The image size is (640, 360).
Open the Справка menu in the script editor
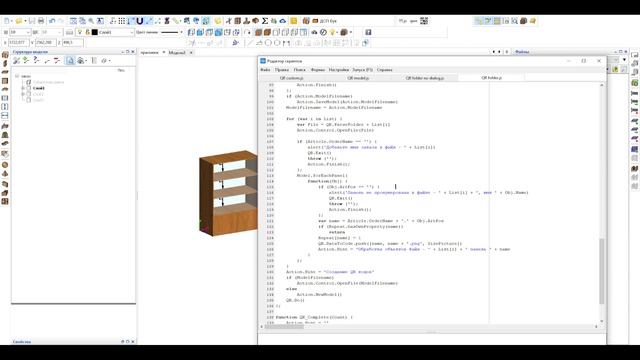[x=384, y=70]
